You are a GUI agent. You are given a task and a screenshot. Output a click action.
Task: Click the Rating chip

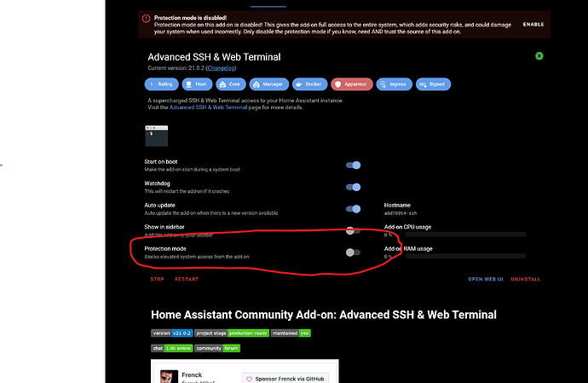[x=161, y=84]
